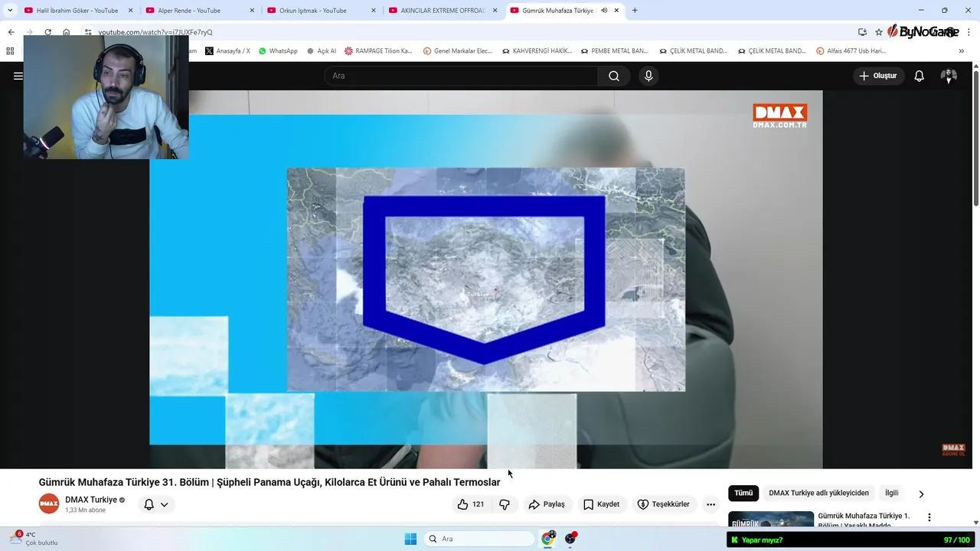Viewport: 980px width, 551px height.
Task: Go back with browser back arrow
Action: pyautogui.click(x=11, y=32)
